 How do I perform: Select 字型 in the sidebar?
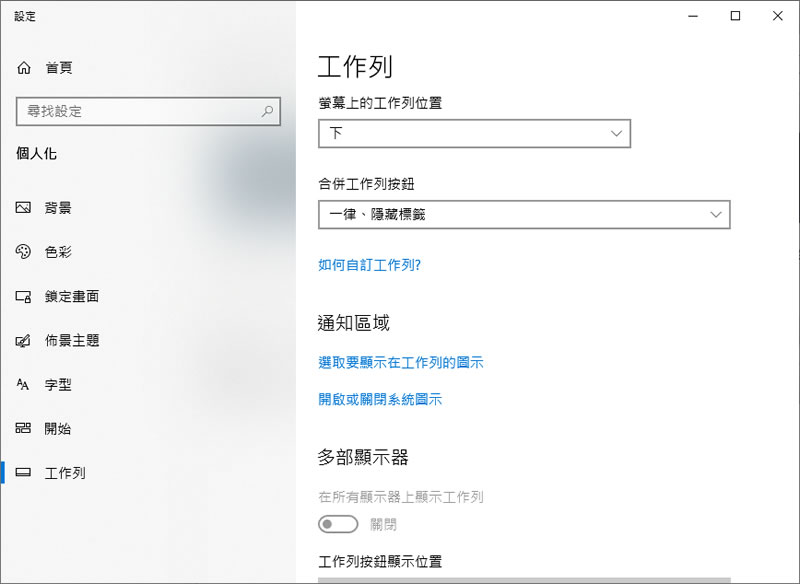point(58,384)
